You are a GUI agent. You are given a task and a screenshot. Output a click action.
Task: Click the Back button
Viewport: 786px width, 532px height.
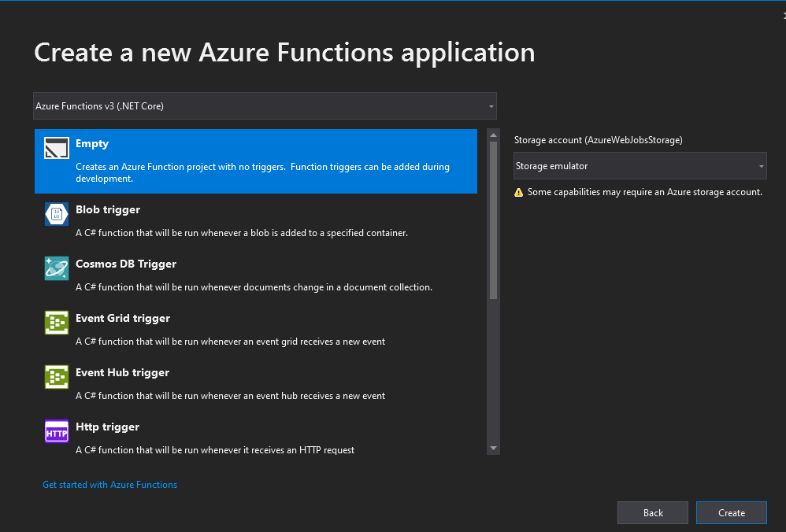click(652, 512)
